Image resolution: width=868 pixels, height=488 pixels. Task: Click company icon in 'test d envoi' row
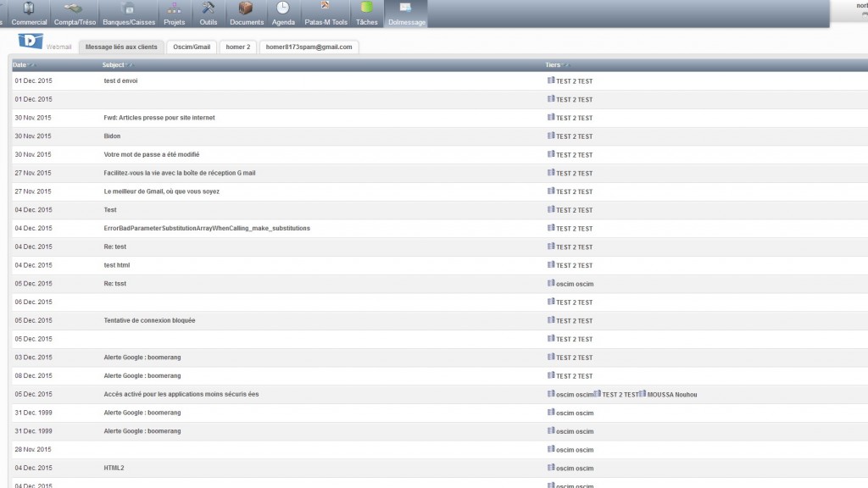(551, 80)
